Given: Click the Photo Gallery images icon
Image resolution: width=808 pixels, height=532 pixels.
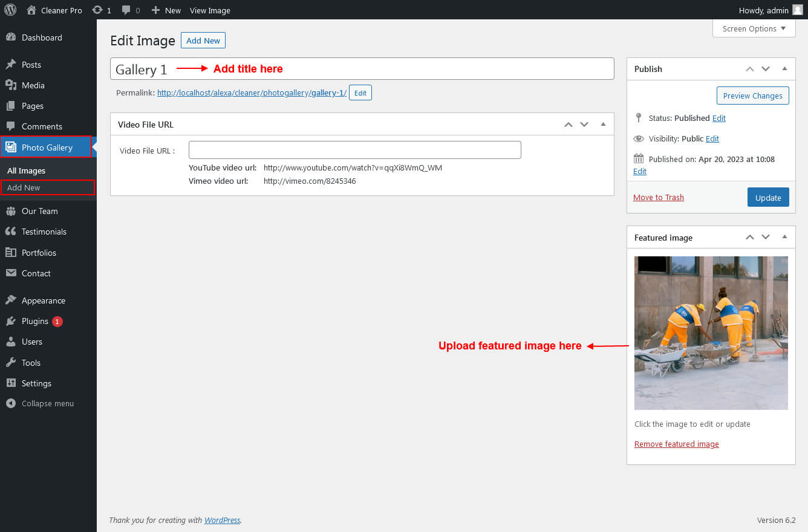Looking at the screenshot, I should [x=11, y=147].
